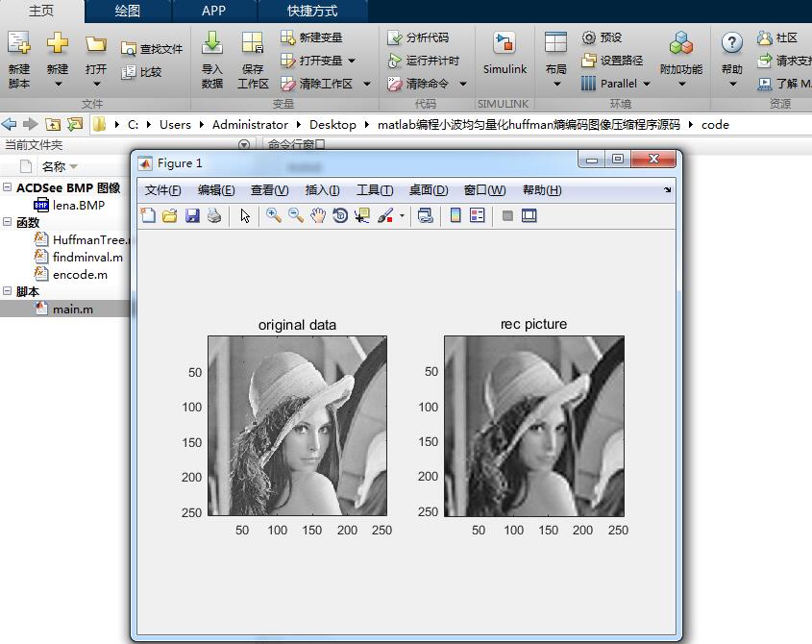Click Show Plot Tools and Dock icon

pyautogui.click(x=529, y=215)
